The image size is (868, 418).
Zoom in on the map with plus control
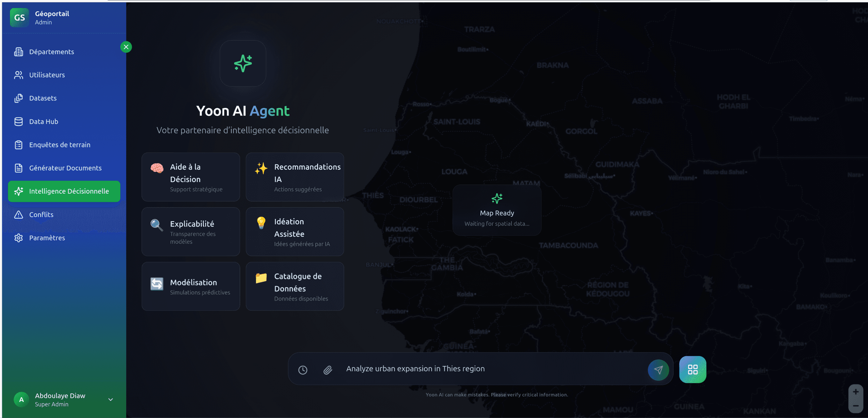click(x=856, y=391)
